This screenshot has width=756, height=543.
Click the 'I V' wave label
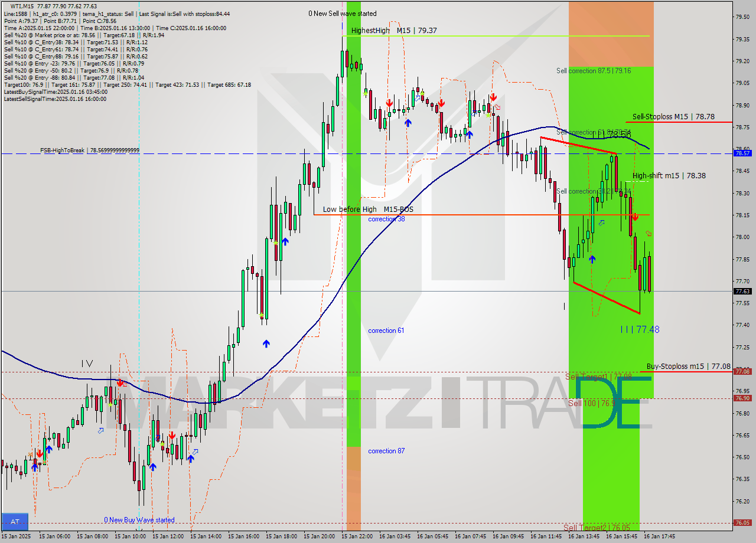tap(87, 364)
